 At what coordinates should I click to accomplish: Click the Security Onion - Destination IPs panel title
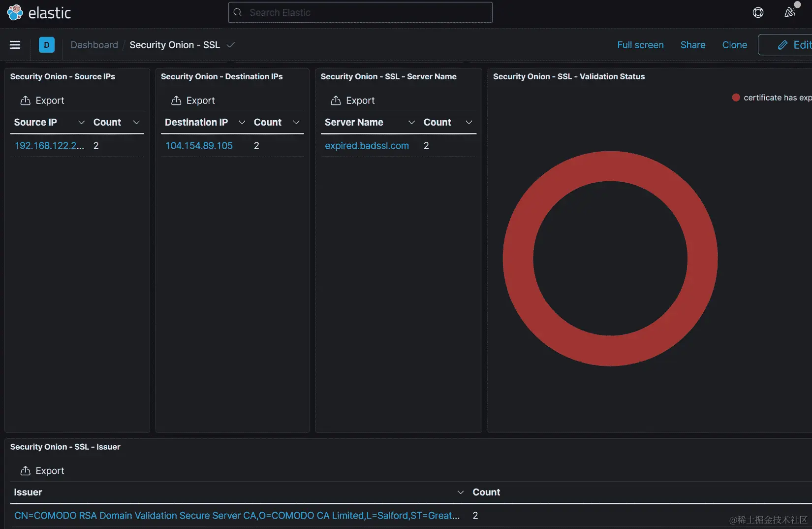[x=222, y=76]
